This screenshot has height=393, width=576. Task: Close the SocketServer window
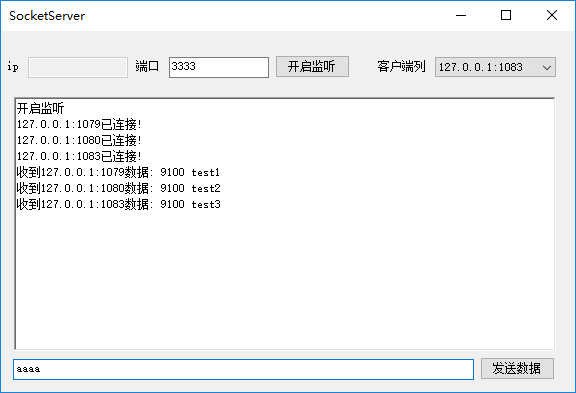[552, 15]
